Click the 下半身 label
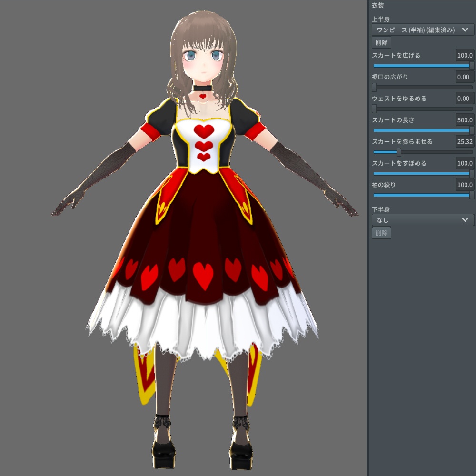Viewport: 476px width, 476px height. pos(381,209)
